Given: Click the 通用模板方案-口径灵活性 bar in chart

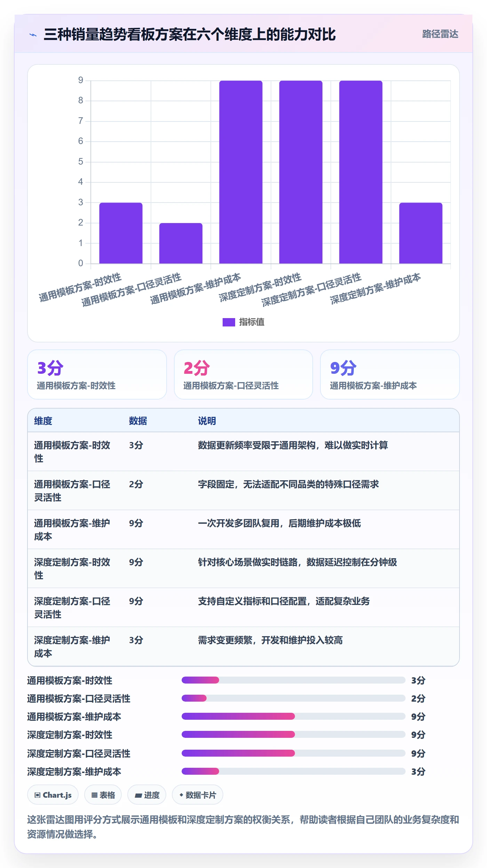Looking at the screenshot, I should (x=181, y=243).
